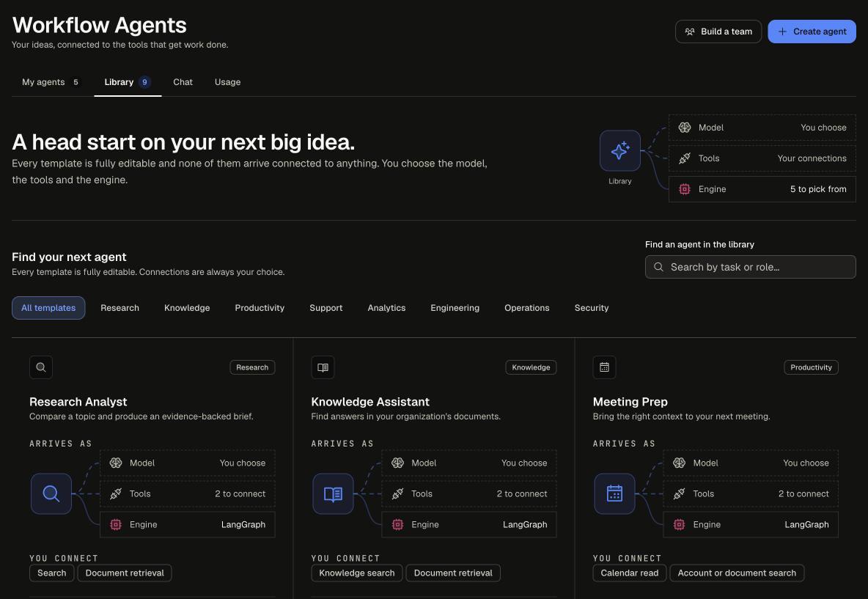Click the Model brain icon in Research Analyst
The width and height of the screenshot is (868, 599).
(116, 463)
